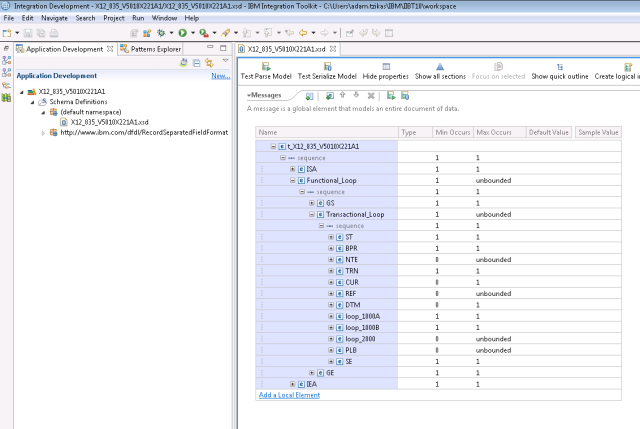Image resolution: width=640 pixels, height=429 pixels.
Task: Click the green Run button in the toolbar
Action: point(182,33)
